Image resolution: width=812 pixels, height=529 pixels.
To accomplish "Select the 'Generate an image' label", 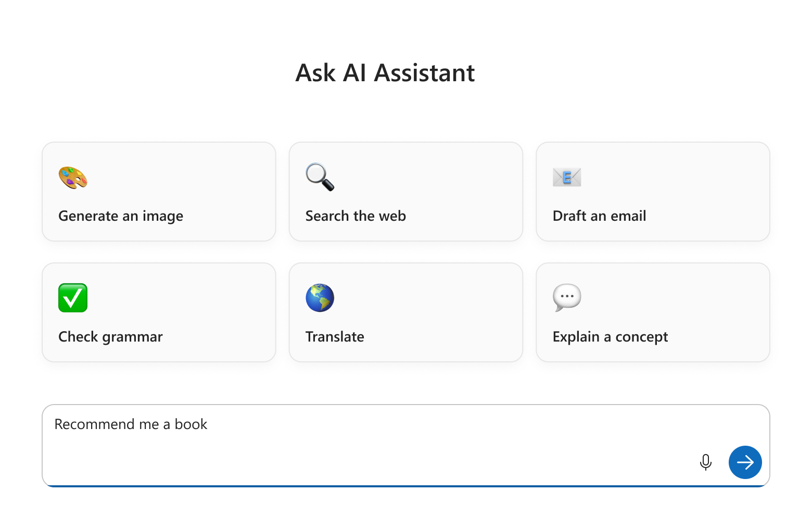I will 121,216.
